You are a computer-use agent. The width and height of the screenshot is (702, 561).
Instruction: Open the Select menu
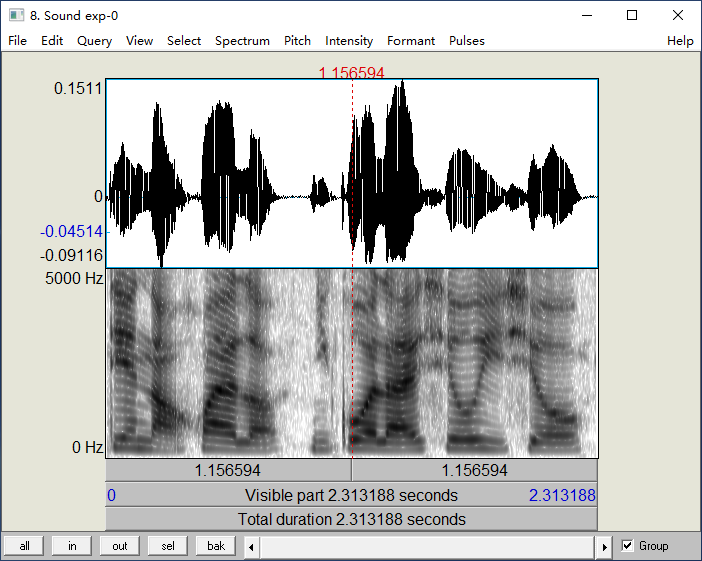pyautogui.click(x=184, y=41)
